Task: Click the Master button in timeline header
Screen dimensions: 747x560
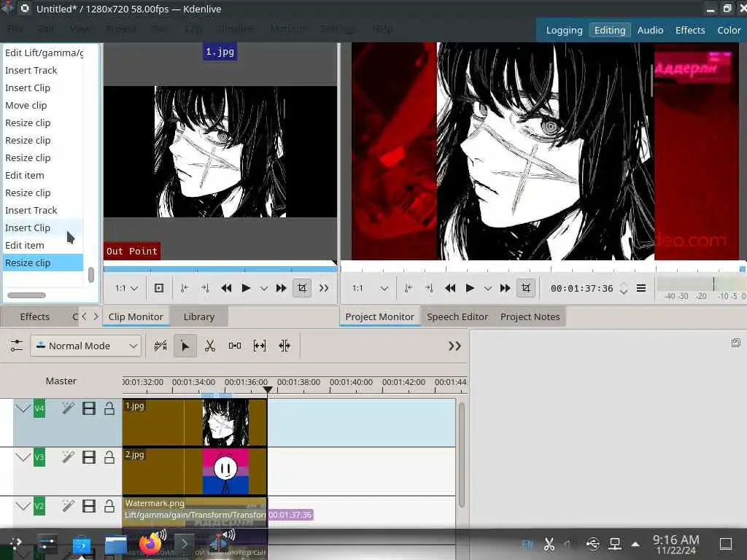Action: point(61,381)
